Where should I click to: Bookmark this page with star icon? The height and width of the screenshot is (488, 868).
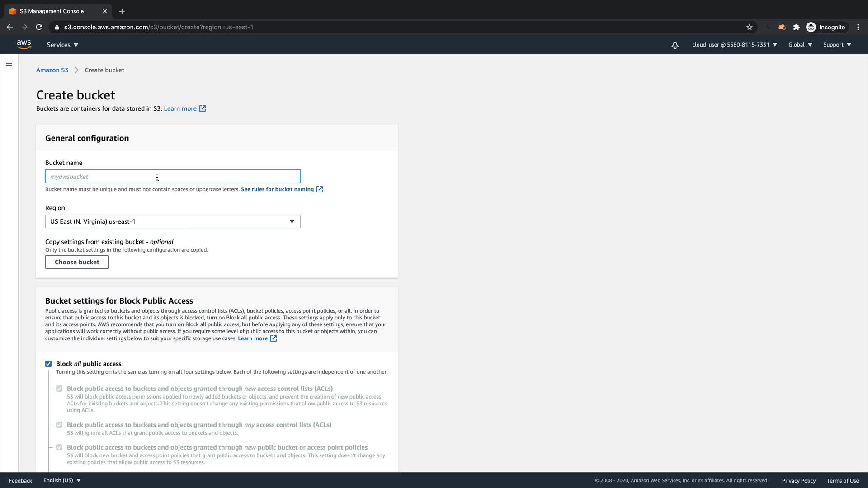pyautogui.click(x=749, y=27)
